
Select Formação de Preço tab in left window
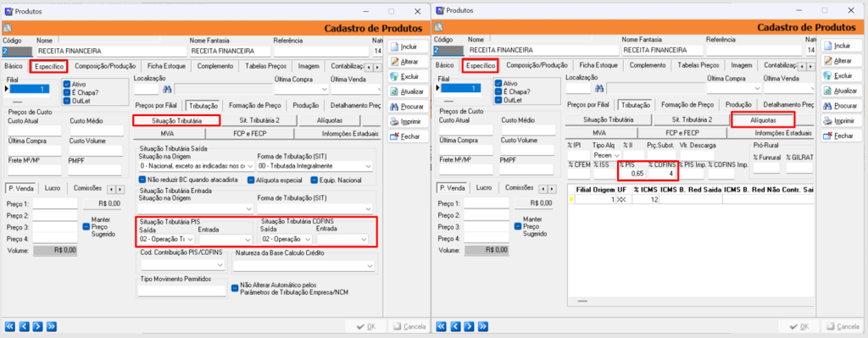(x=254, y=105)
